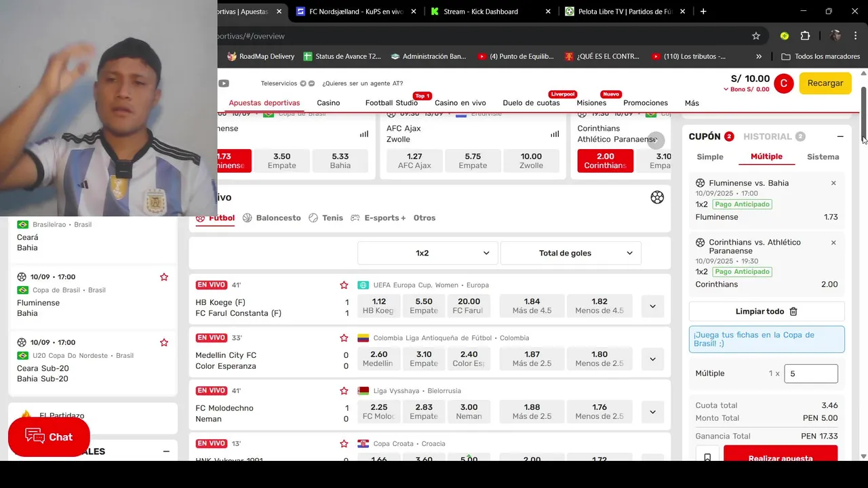The image size is (868, 488).
Task: Select Más de 4.5 at 1.84
Action: (x=532, y=306)
